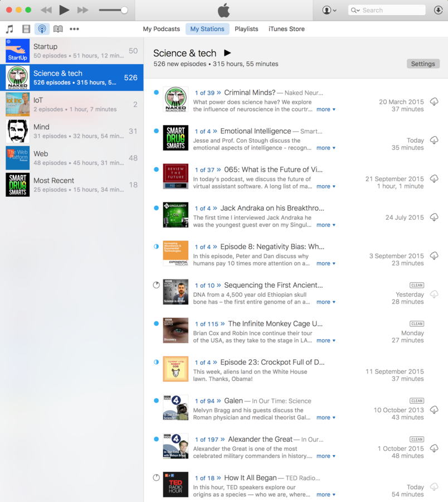Viewport: 448px width, 502px height.
Task: Download Galen episode from cloud
Action: tap(434, 410)
